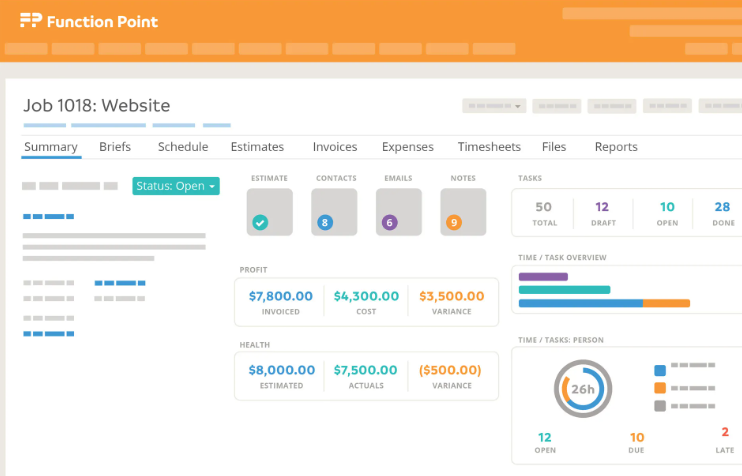Click the $4,300.00 Cost value
742x476 pixels.
point(366,296)
